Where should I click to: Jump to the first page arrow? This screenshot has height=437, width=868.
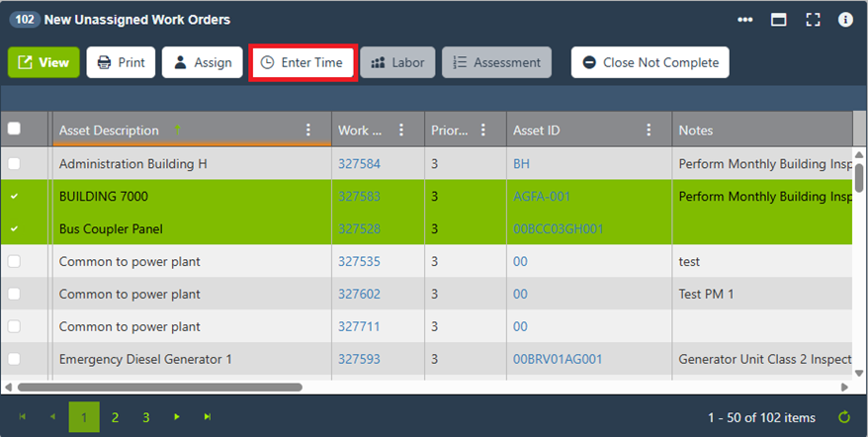click(23, 417)
